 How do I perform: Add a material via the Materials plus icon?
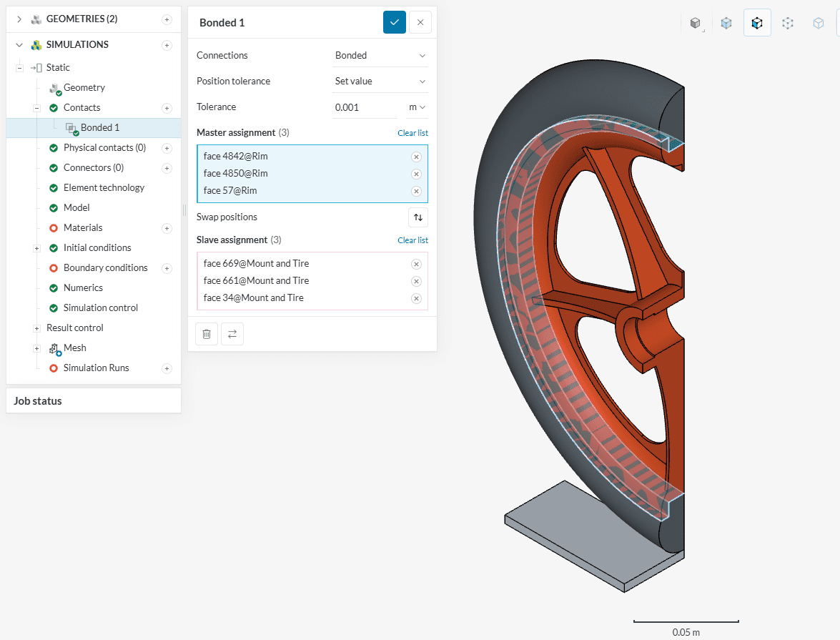tap(167, 228)
